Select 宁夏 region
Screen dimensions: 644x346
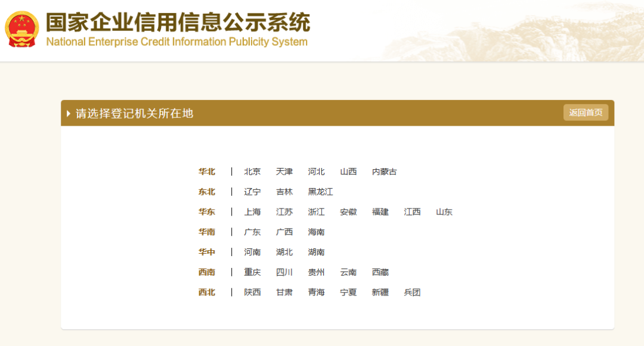coord(348,292)
